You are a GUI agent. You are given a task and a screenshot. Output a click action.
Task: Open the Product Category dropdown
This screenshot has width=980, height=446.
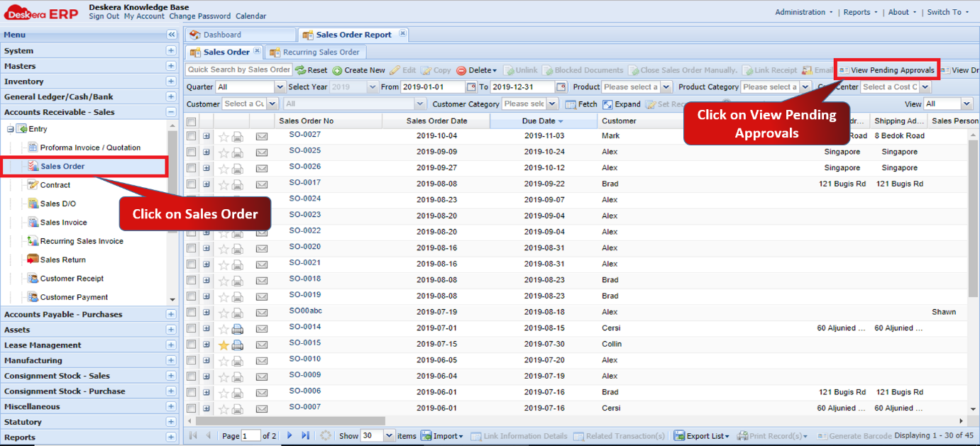[x=805, y=87]
